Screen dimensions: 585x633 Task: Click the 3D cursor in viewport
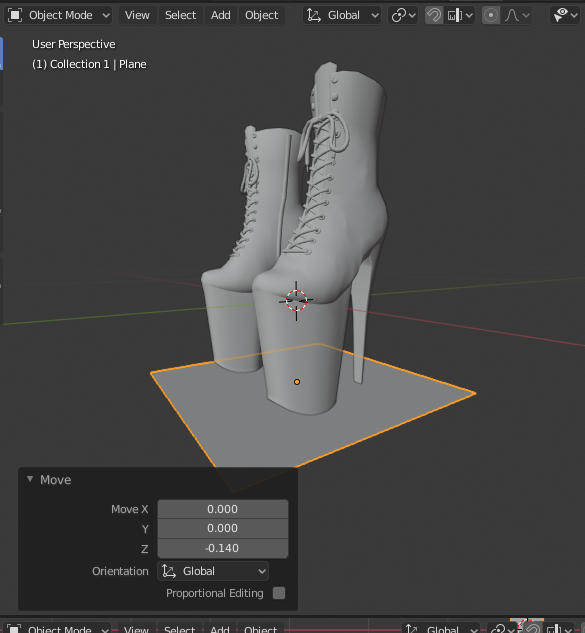tap(296, 300)
